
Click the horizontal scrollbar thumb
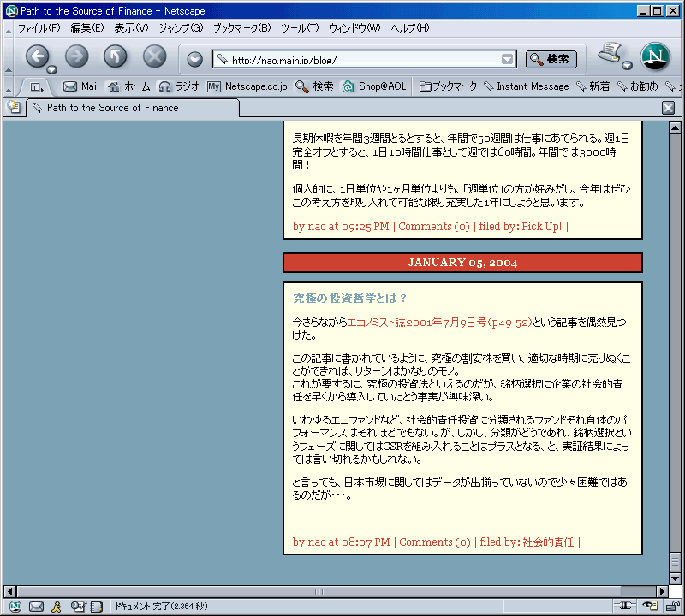319,591
